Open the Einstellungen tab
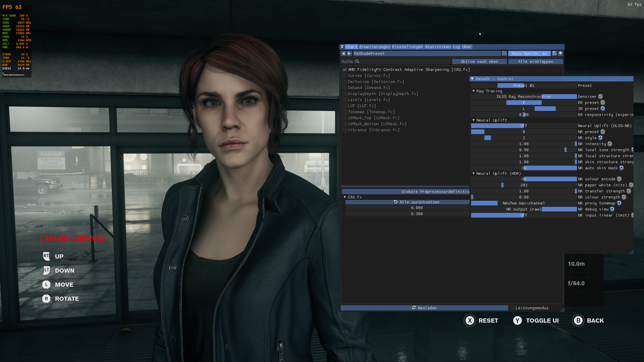Viewport: 644px width, 362px height. pos(407,47)
